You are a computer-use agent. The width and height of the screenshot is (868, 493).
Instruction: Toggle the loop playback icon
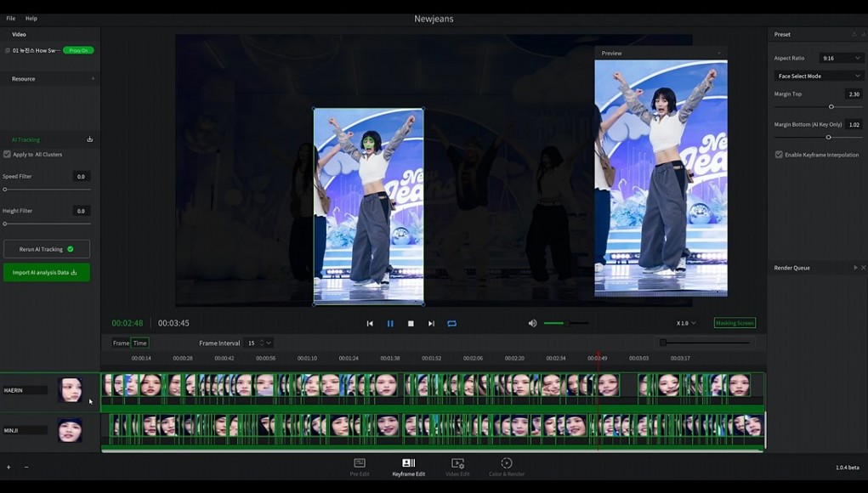pyautogui.click(x=452, y=324)
